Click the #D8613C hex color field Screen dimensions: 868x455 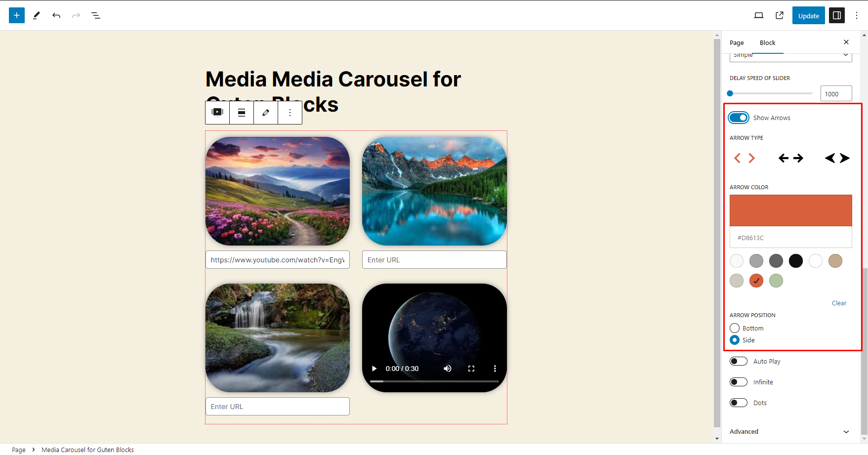pyautogui.click(x=790, y=238)
